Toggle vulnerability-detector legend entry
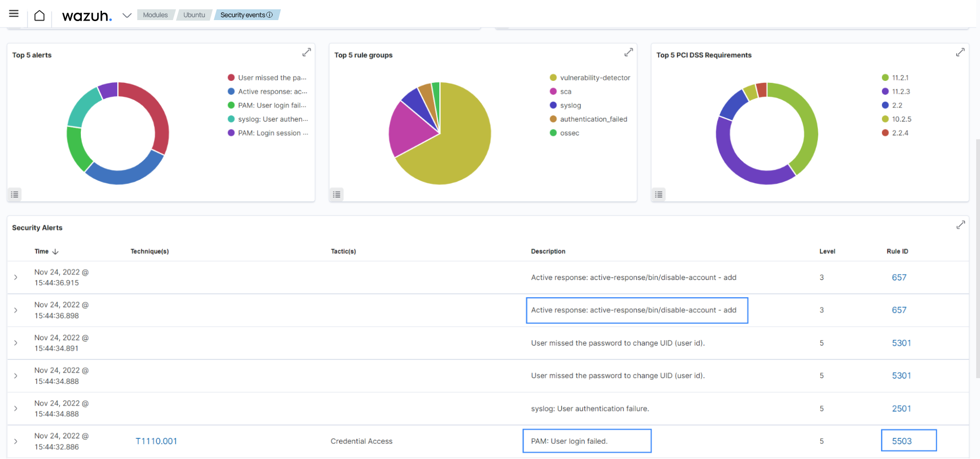The image size is (980, 459). (595, 77)
